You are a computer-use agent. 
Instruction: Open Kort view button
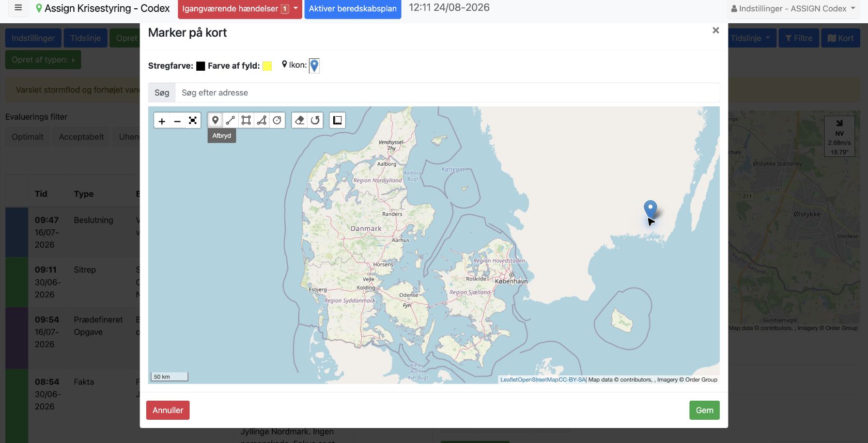[841, 38]
